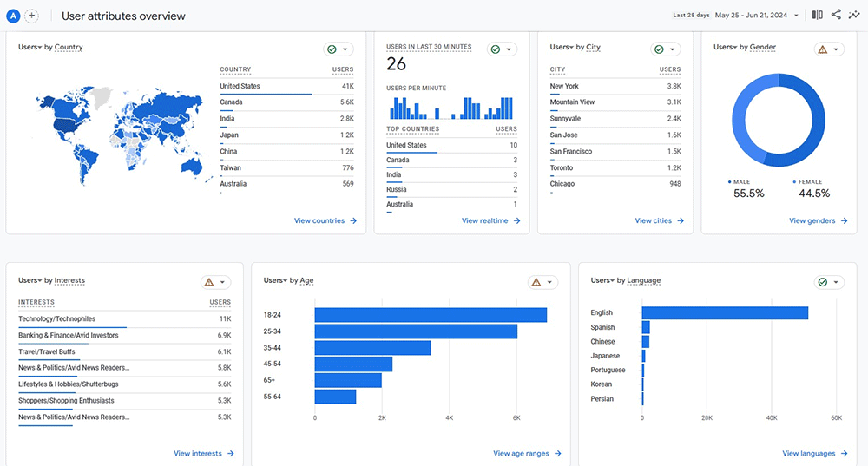Image resolution: width=868 pixels, height=466 pixels.
Task: Click green check status on Language card
Action: click(822, 282)
